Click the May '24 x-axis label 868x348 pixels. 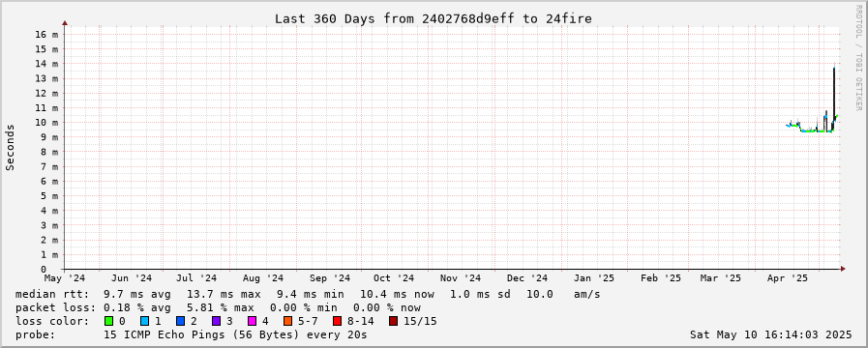click(64, 278)
